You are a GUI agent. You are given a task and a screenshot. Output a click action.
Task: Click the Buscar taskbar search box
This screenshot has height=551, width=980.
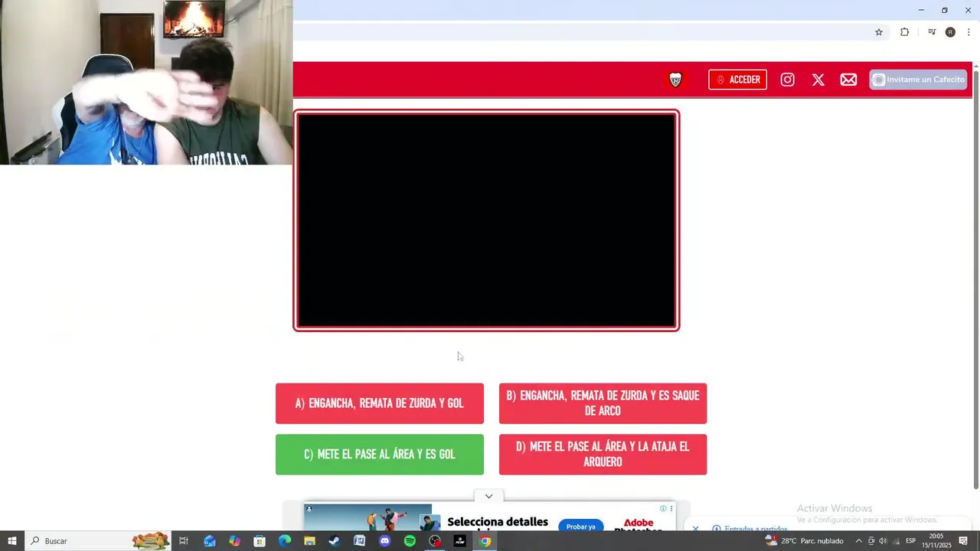click(x=98, y=541)
